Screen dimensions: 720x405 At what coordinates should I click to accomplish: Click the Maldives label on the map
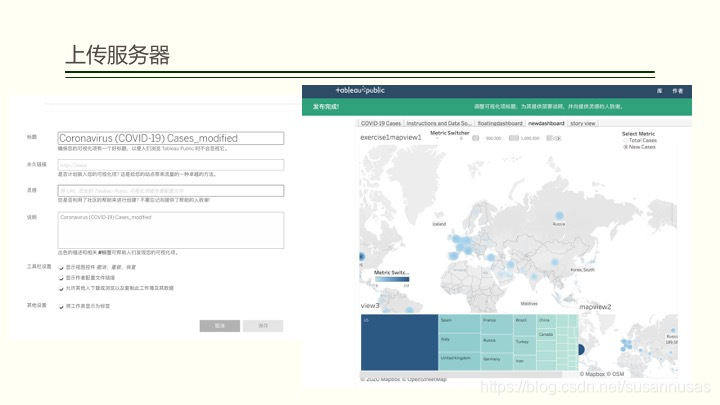(529, 304)
